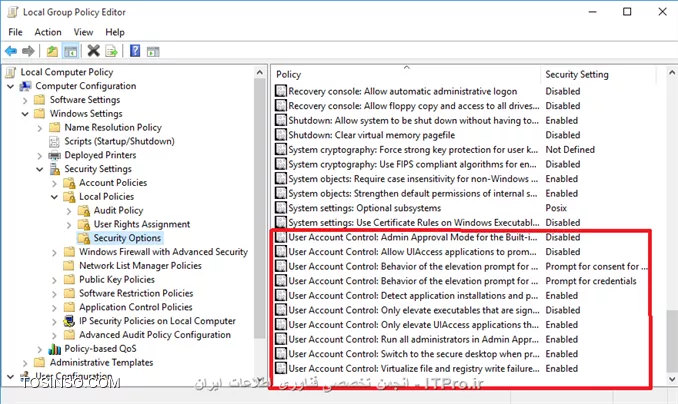Open Help via blue question-mark icon
This screenshot has height=404, width=678.
pos(135,51)
